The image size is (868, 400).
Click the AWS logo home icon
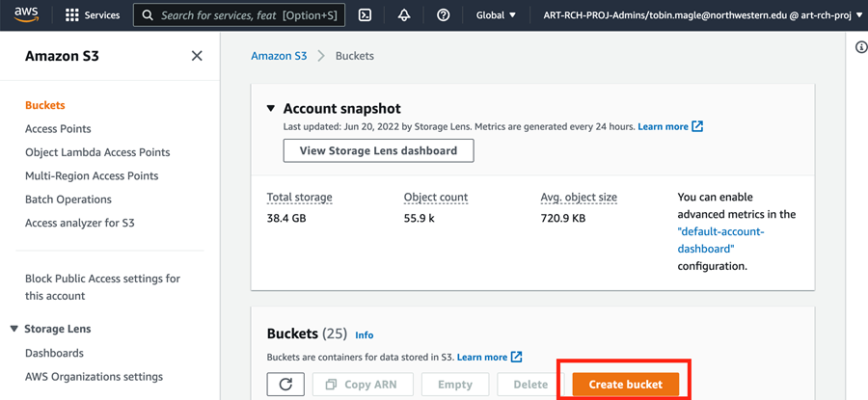pos(26,15)
